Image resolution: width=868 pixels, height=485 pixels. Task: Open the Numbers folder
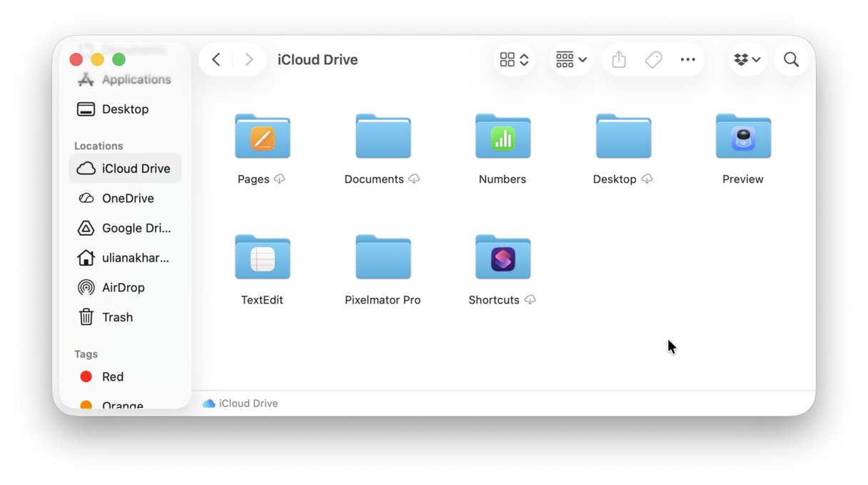click(503, 136)
